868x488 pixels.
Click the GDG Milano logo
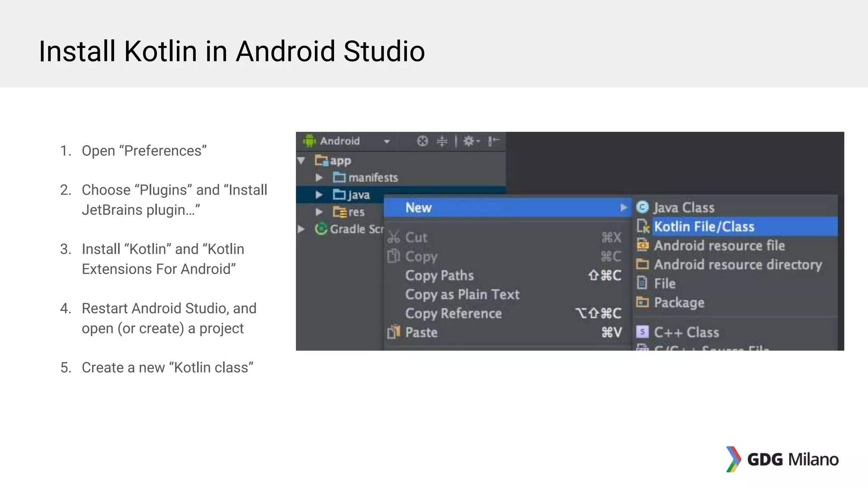click(x=782, y=459)
